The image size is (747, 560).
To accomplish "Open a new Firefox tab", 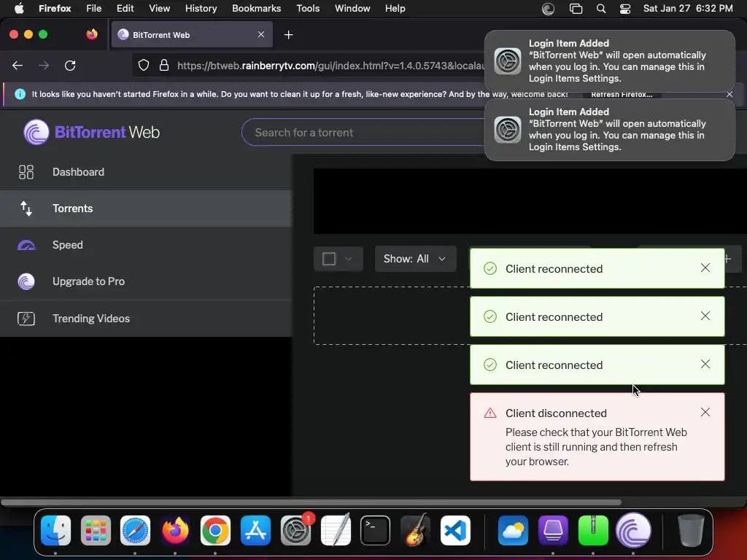I will 288,35.
